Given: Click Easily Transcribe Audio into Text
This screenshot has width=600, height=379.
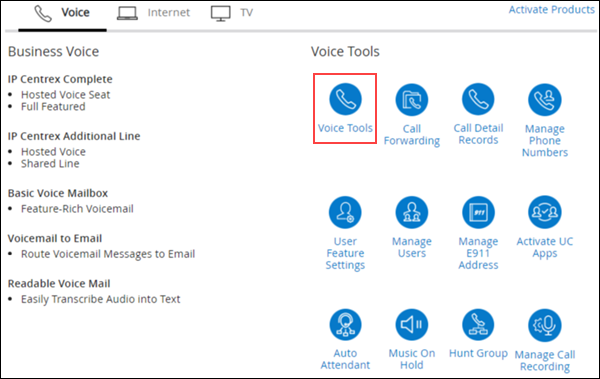Looking at the screenshot, I should (x=100, y=299).
